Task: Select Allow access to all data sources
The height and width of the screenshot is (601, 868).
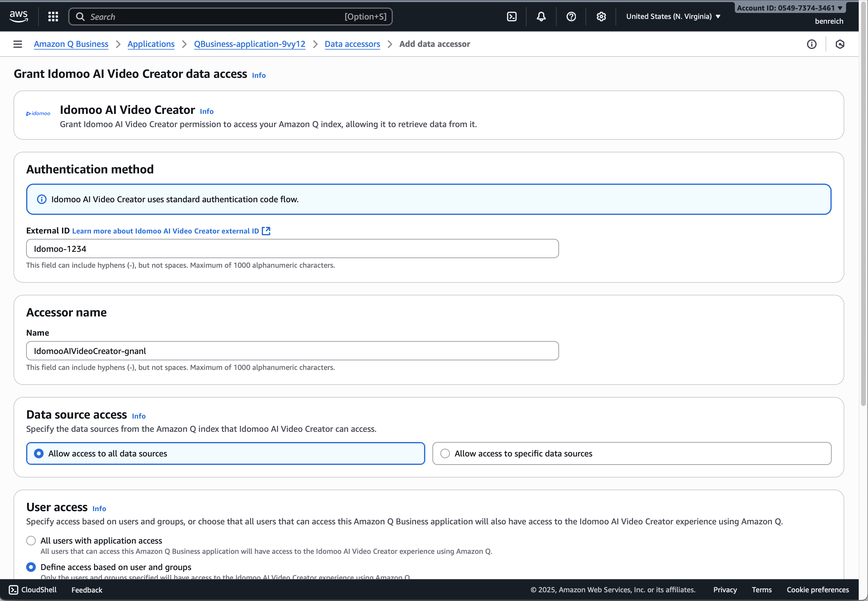Action: tap(39, 453)
